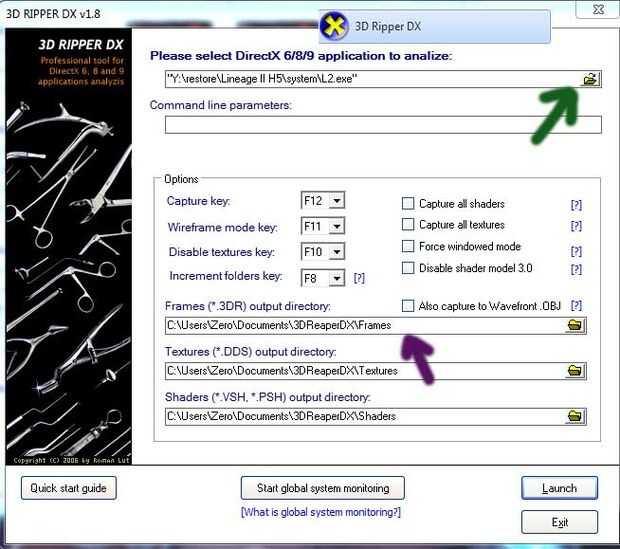
Task: Tick Disable shader model 3.0 checkbox
Action: point(408,268)
